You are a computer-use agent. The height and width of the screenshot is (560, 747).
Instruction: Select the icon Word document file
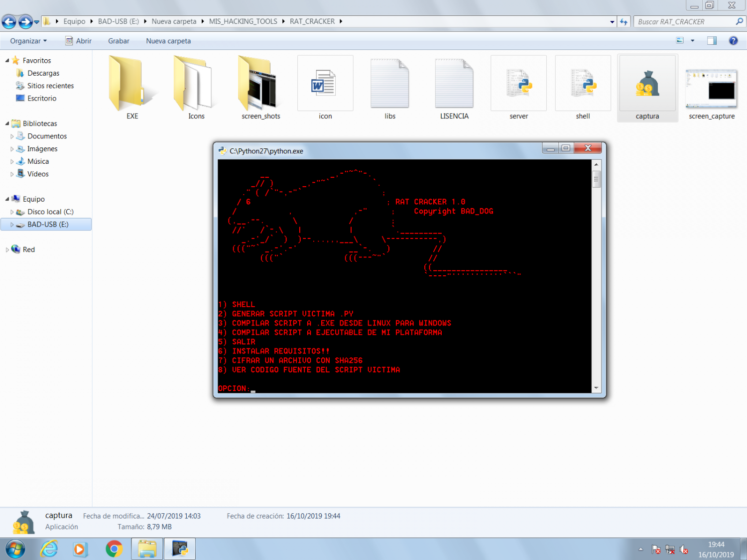pyautogui.click(x=325, y=88)
